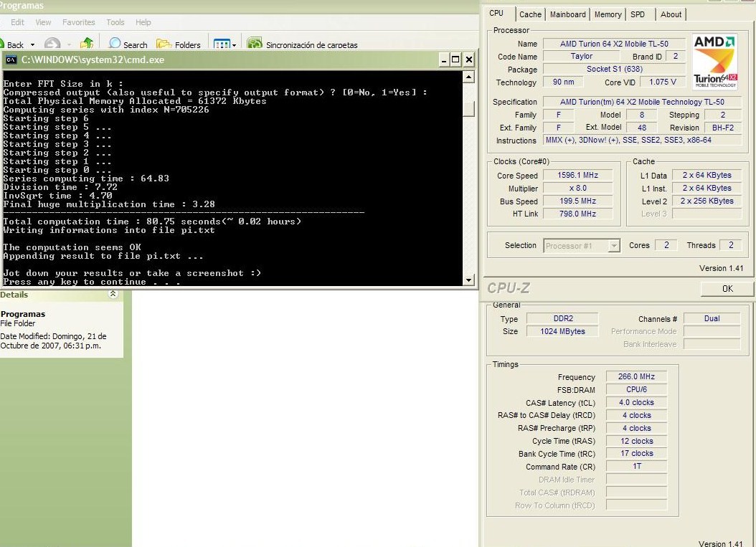This screenshot has width=756, height=547.
Task: Switch to the Memory tab in CPU-Z
Action: coord(608,14)
